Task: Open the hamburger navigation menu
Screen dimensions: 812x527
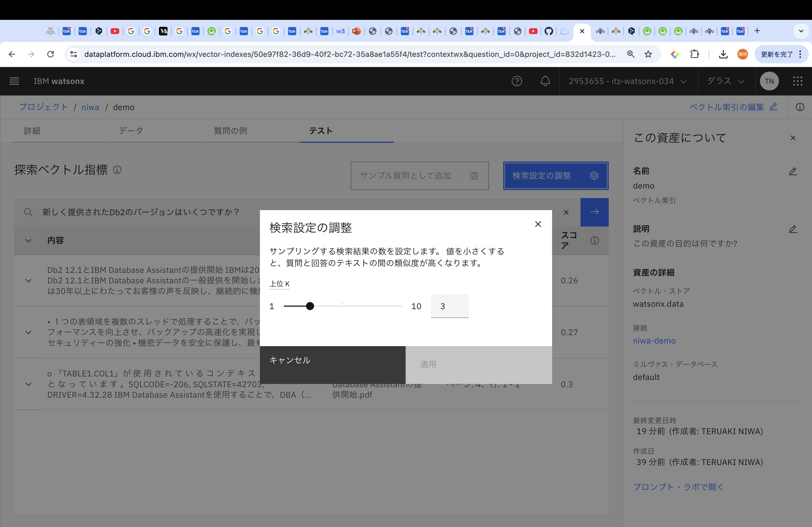Action: tap(14, 81)
